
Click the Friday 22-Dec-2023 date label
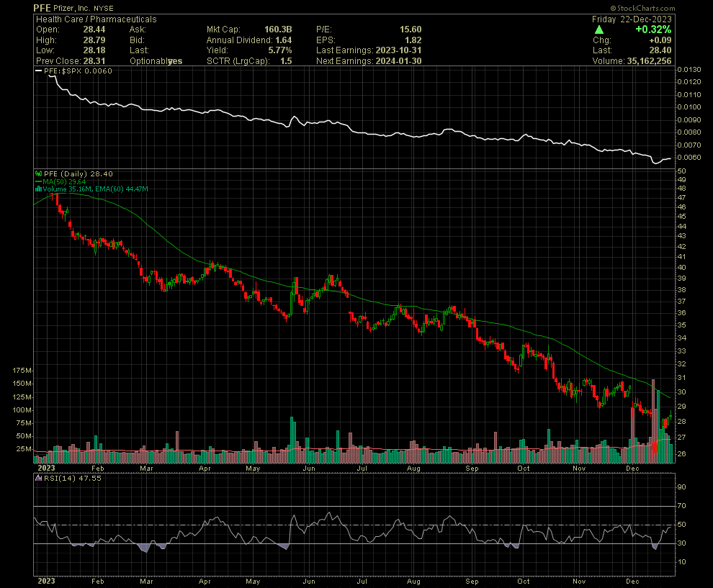coord(632,19)
